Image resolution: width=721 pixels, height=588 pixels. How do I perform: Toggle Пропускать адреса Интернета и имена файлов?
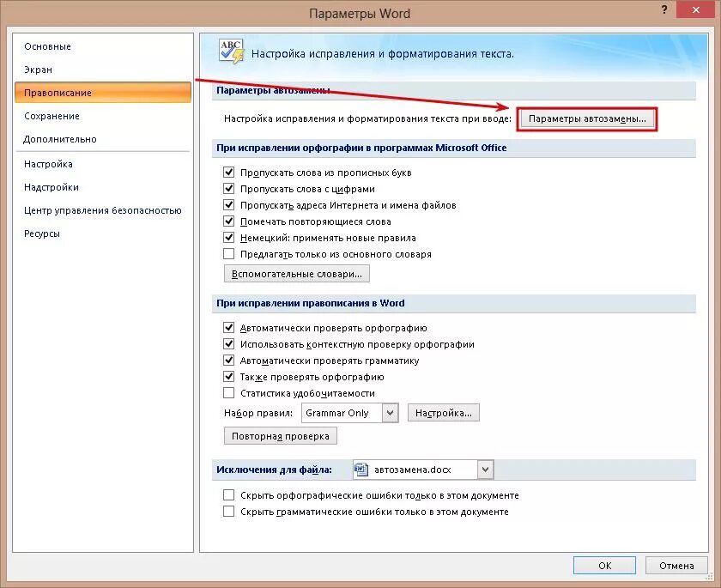[x=228, y=204]
